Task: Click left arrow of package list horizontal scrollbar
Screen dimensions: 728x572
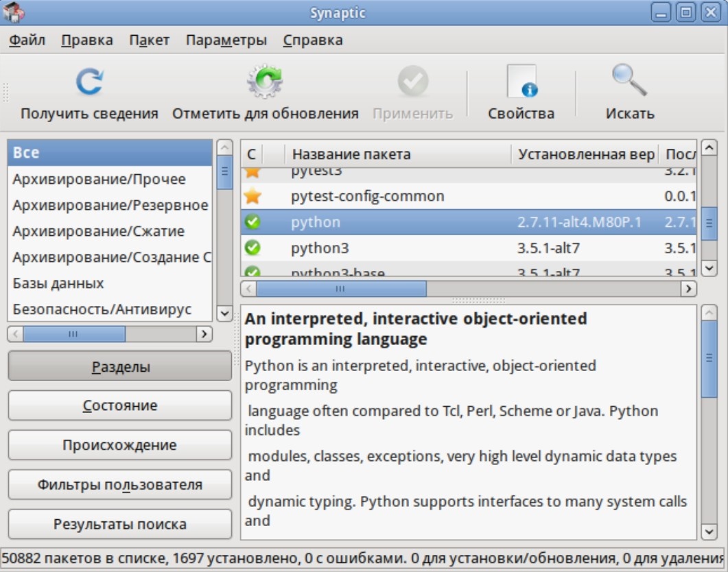Action: pos(249,289)
